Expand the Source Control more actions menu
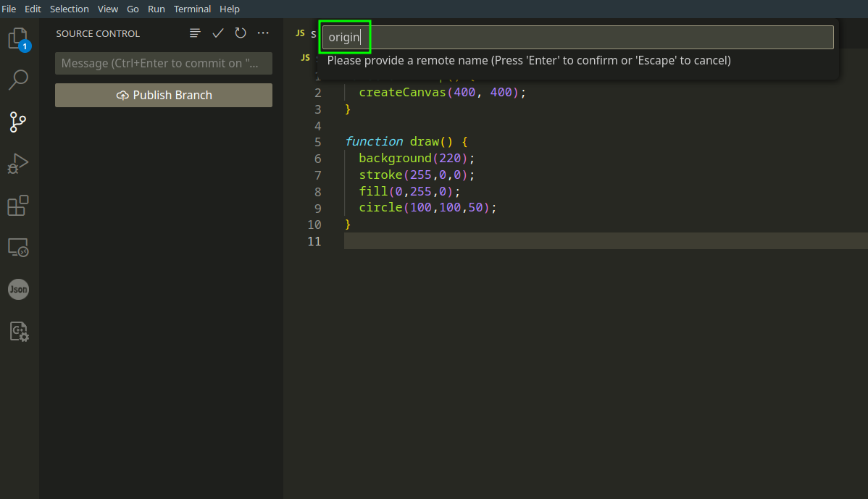Image resolution: width=868 pixels, height=499 pixels. coord(263,33)
